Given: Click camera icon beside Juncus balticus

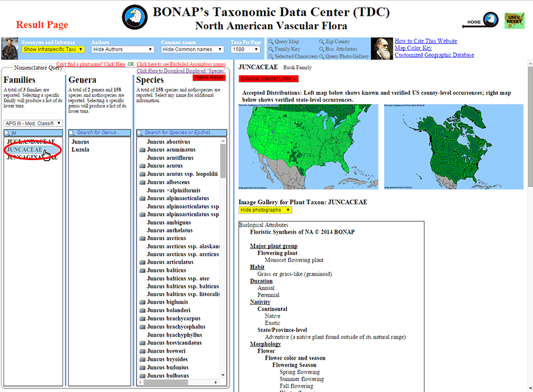Looking at the screenshot, I should [143, 270].
